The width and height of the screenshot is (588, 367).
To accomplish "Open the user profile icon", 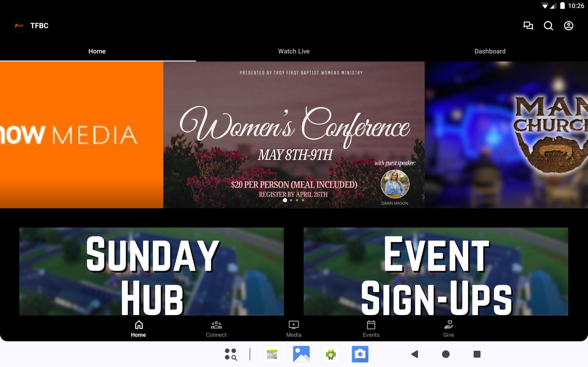I will click(568, 26).
